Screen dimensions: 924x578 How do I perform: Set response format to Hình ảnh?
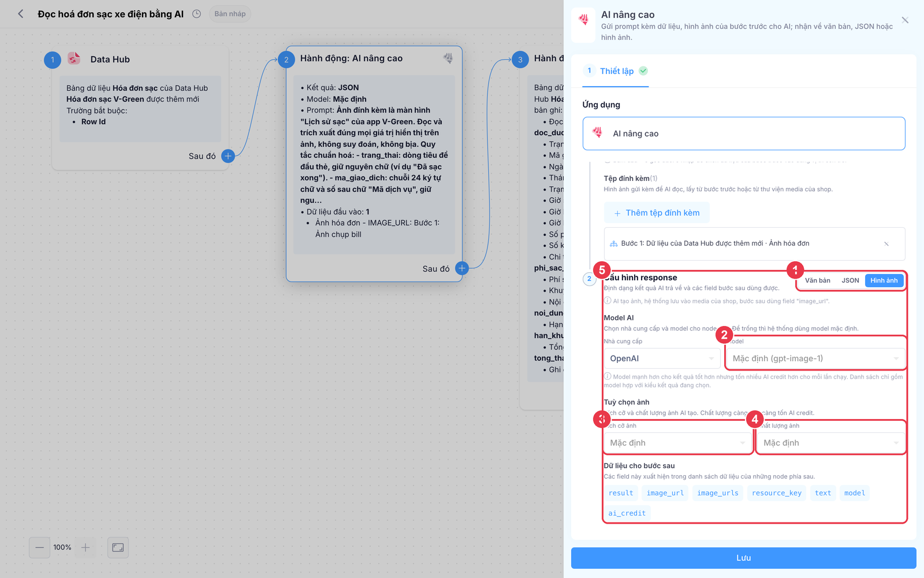click(x=884, y=280)
